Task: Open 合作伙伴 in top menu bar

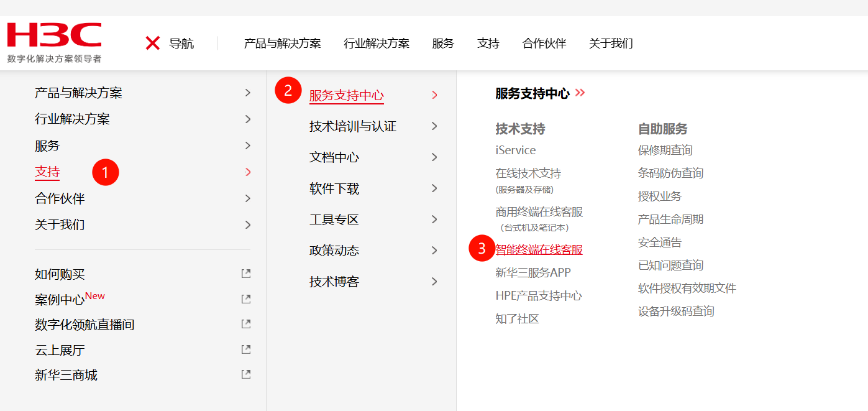Action: point(544,44)
